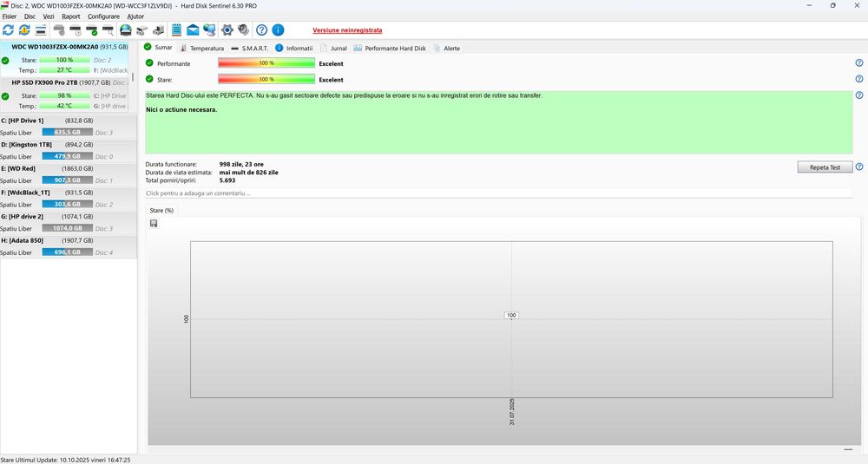Click the globe disk toolbar icon
868x464 pixels.
tap(126, 29)
